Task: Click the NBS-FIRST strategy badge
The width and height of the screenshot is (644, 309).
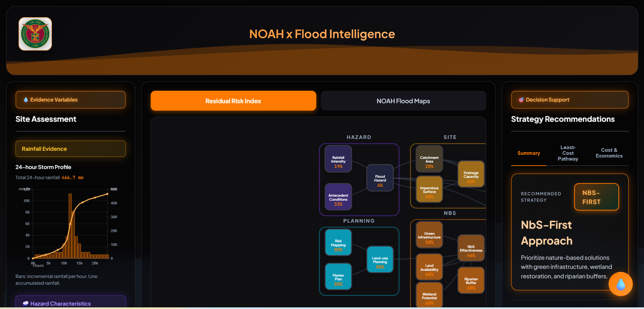Action: (596, 197)
